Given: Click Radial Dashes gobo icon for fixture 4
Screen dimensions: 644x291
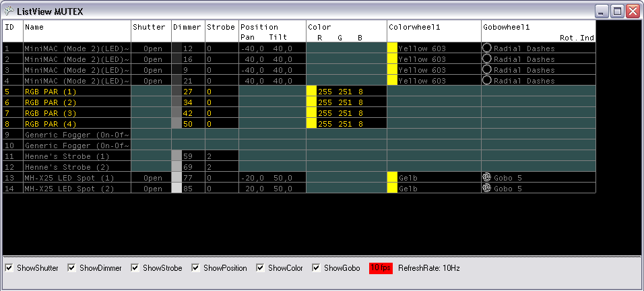Looking at the screenshot, I should point(487,81).
